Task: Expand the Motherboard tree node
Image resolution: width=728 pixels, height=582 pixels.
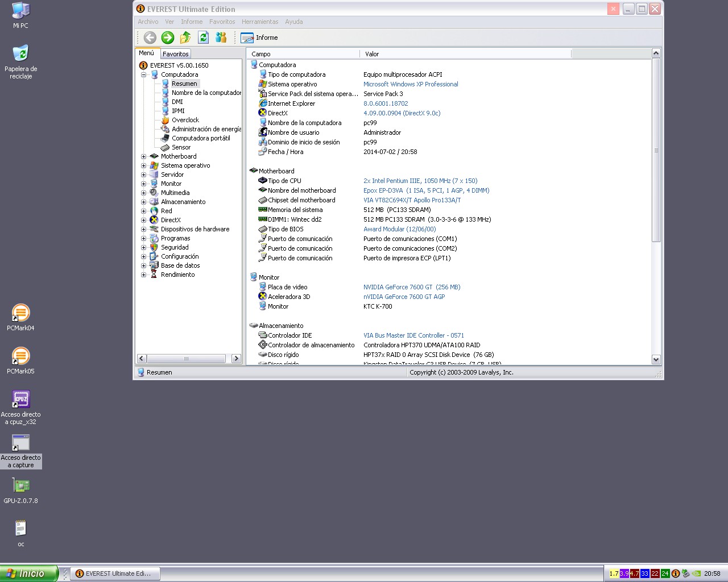Action: 144,156
